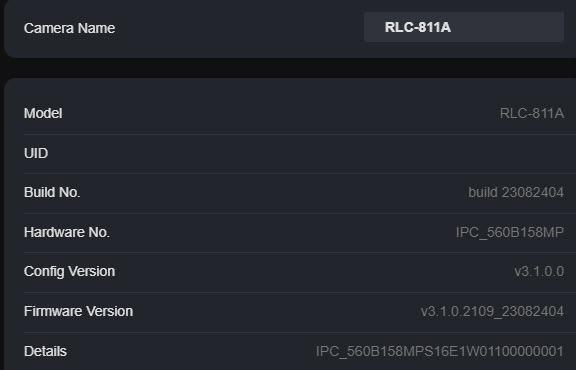Click the dark gap between the two cards
The width and height of the screenshot is (576, 370).
point(288,68)
